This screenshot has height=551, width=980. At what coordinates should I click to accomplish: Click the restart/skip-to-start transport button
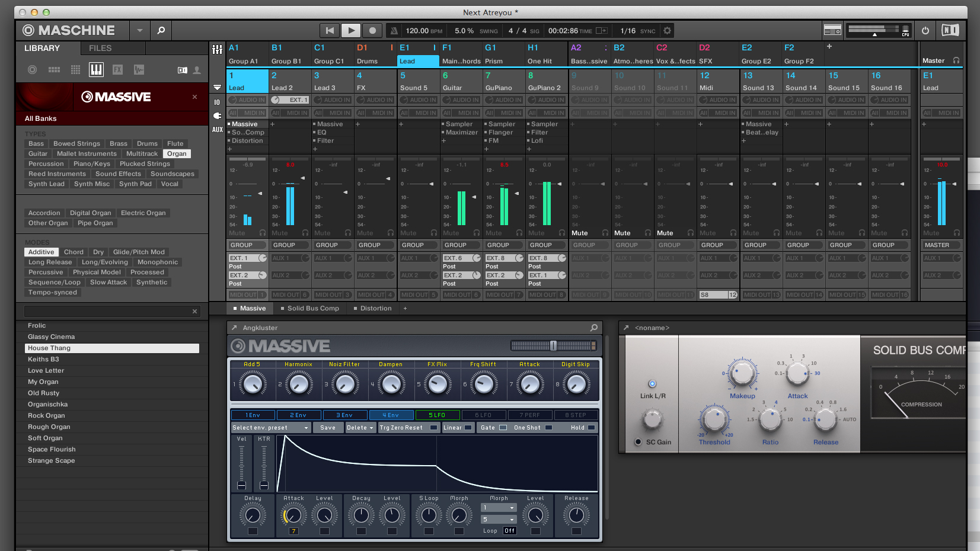[x=330, y=30]
